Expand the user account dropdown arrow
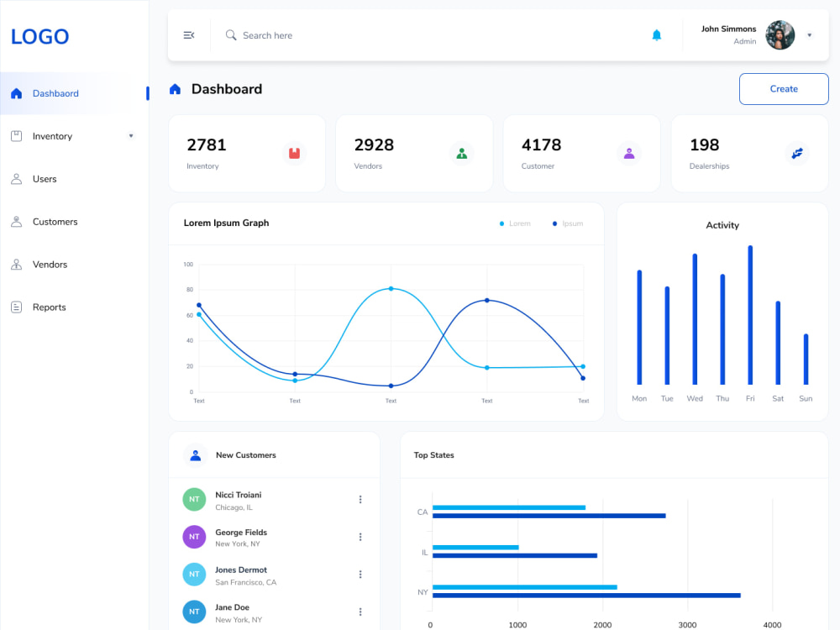The image size is (840, 630). [x=810, y=35]
